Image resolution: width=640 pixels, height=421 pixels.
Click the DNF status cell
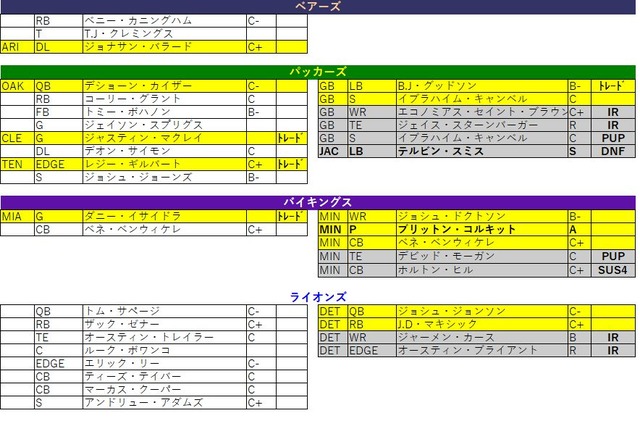pos(613,151)
